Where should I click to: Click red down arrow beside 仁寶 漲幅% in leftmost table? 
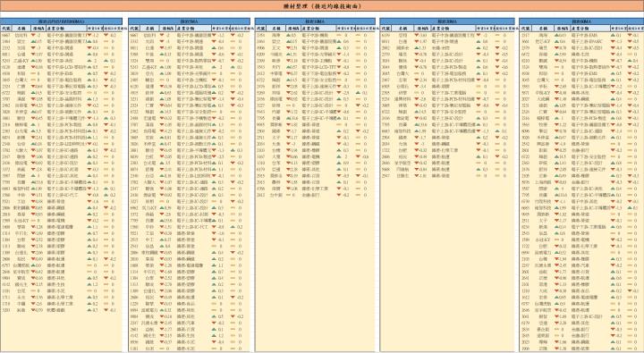point(34,86)
